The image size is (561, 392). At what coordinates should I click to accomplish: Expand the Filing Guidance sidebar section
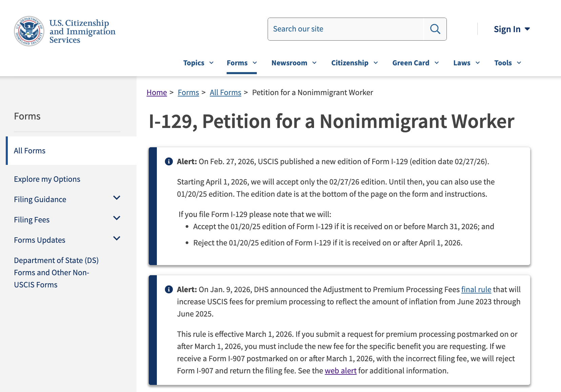pyautogui.click(x=117, y=198)
